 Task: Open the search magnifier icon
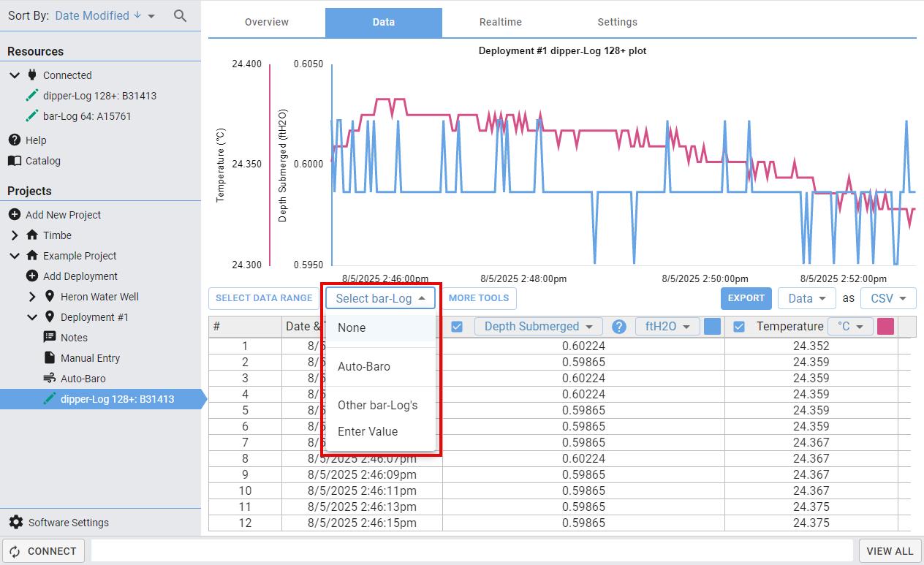click(x=180, y=15)
